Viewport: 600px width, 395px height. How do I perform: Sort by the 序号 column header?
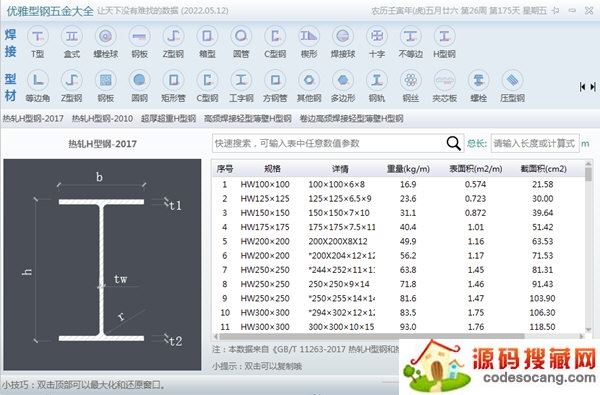tap(225, 169)
